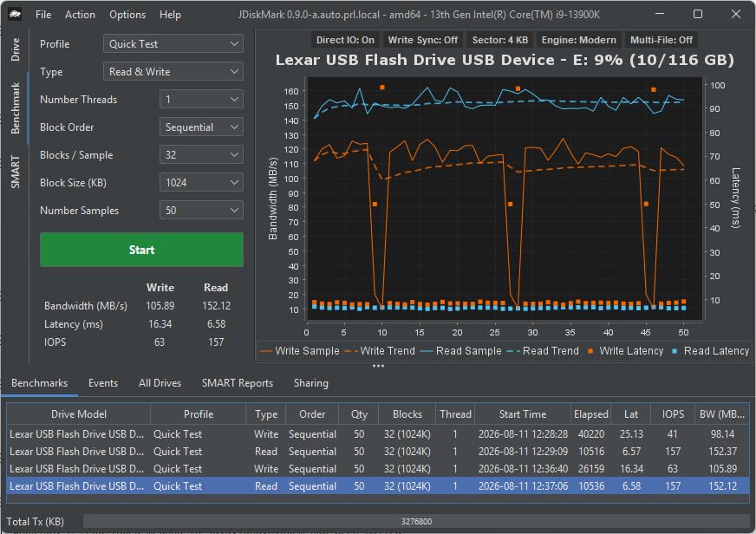The height and width of the screenshot is (534, 756).
Task: Click the Direct IO: On indicator
Action: coord(345,40)
